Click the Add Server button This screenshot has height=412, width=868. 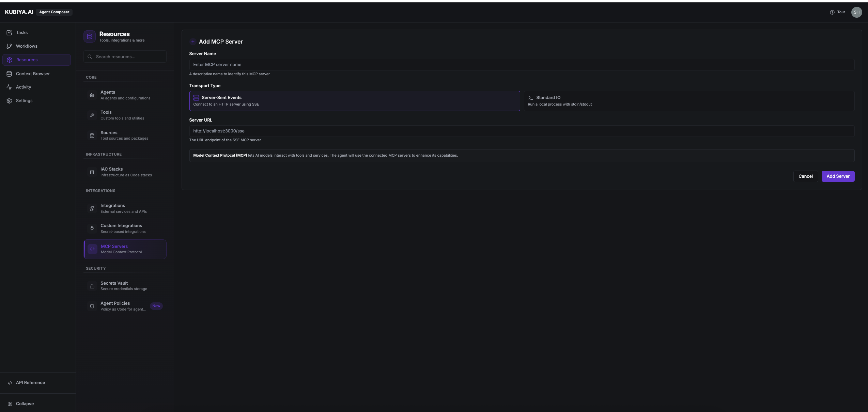[x=838, y=176]
